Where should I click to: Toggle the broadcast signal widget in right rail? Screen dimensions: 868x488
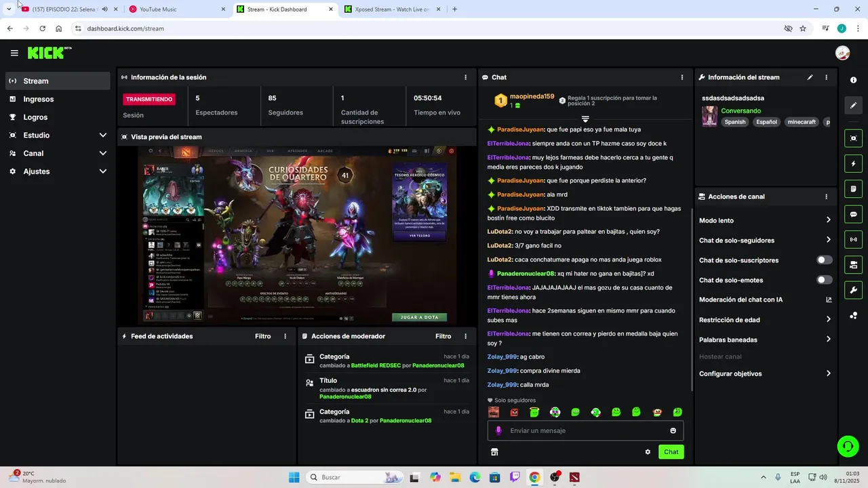coord(853,239)
